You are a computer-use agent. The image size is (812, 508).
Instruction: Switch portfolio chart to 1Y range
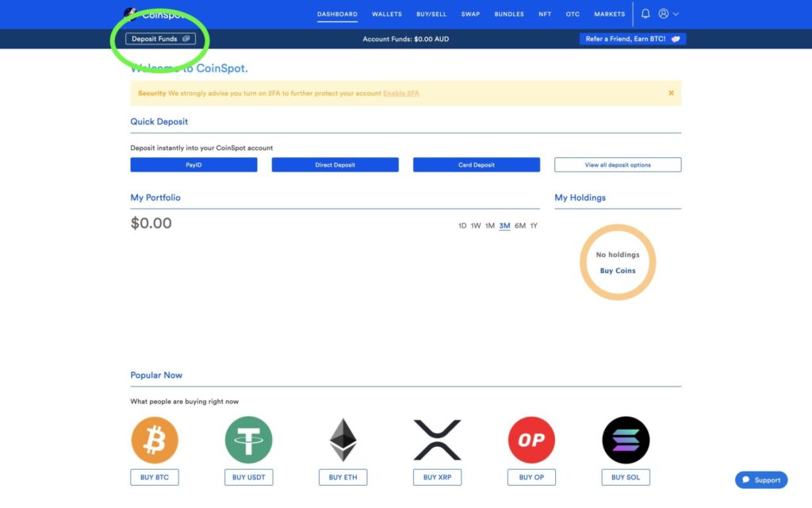534,226
